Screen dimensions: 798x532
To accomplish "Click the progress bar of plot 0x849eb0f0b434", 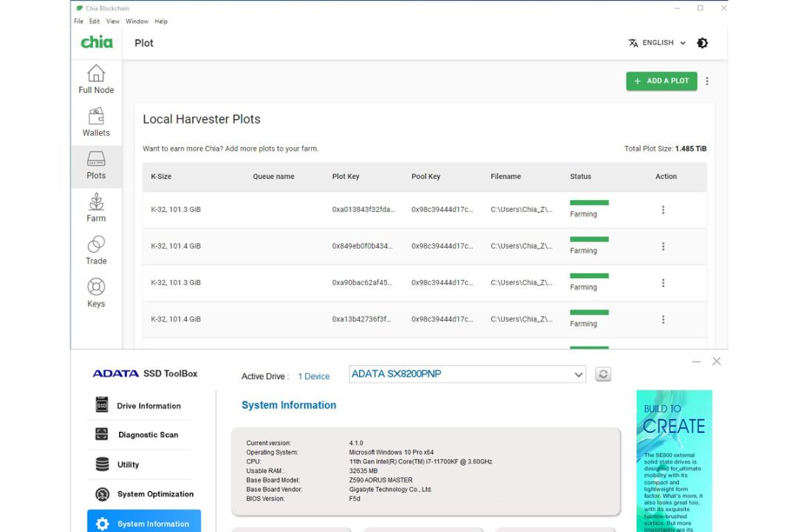I will 590,239.
